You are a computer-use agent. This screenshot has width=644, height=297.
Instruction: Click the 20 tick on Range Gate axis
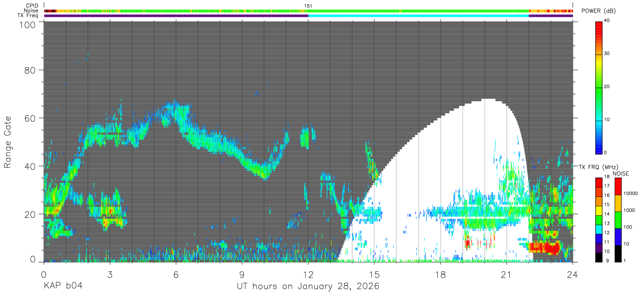point(30,214)
